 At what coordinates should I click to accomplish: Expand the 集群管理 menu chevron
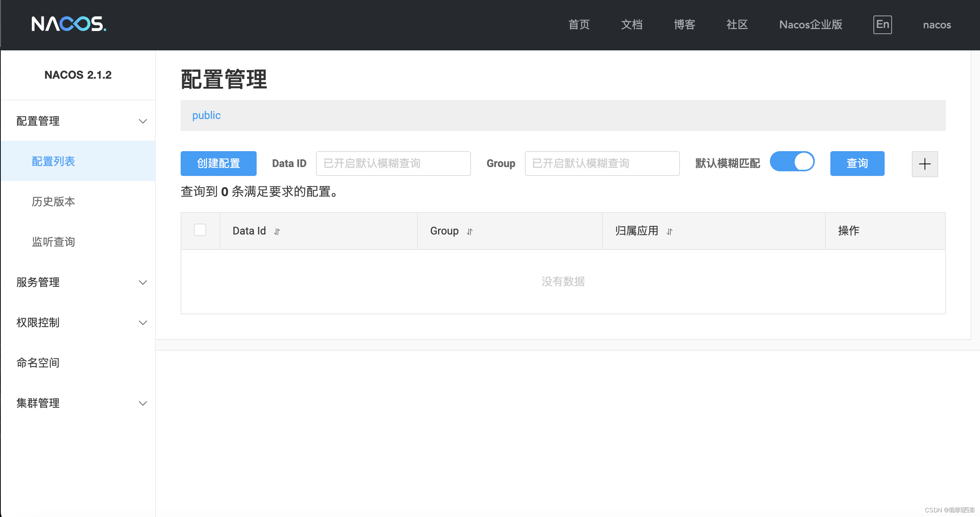(143, 403)
